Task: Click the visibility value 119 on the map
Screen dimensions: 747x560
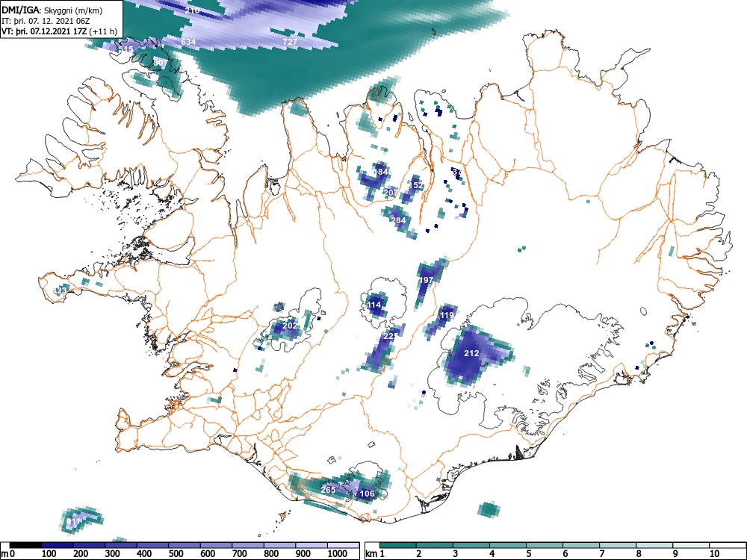Action: coord(447,315)
